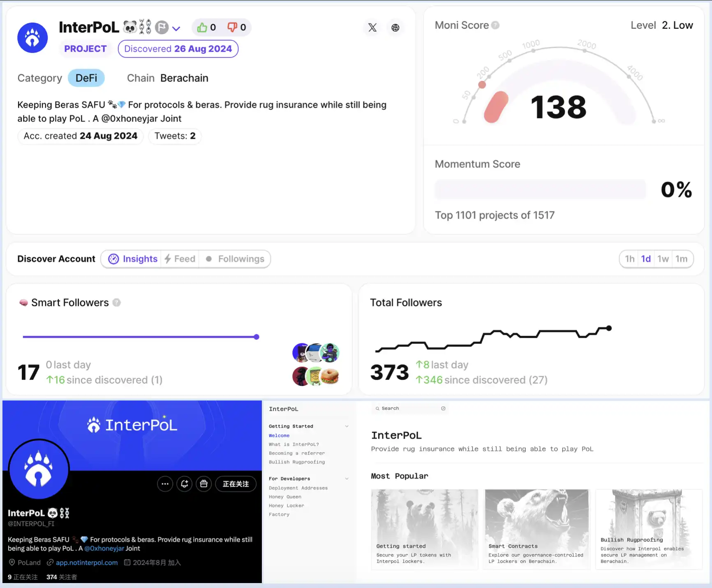Open the app.notinterpol.com link
The height and width of the screenshot is (588, 712).
tap(87, 563)
